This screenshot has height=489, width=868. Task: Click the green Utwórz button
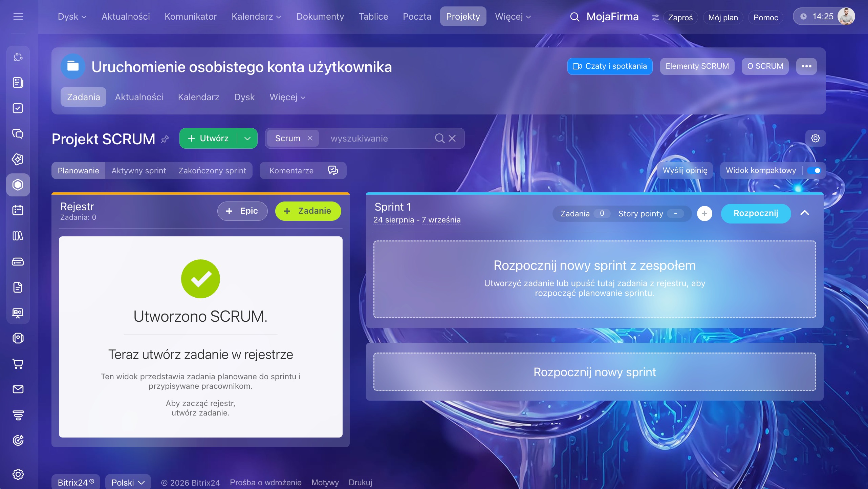pyautogui.click(x=209, y=138)
